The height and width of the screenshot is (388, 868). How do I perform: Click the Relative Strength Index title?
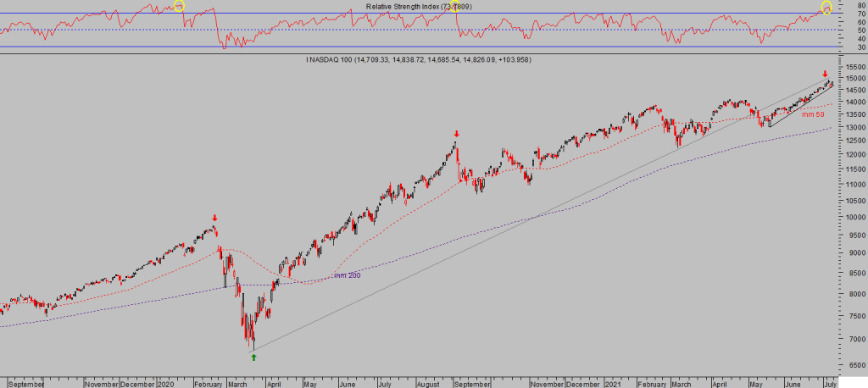tap(419, 7)
